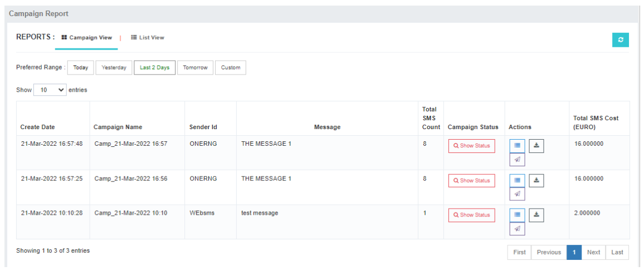Download report for the test message campaign

[x=536, y=215]
